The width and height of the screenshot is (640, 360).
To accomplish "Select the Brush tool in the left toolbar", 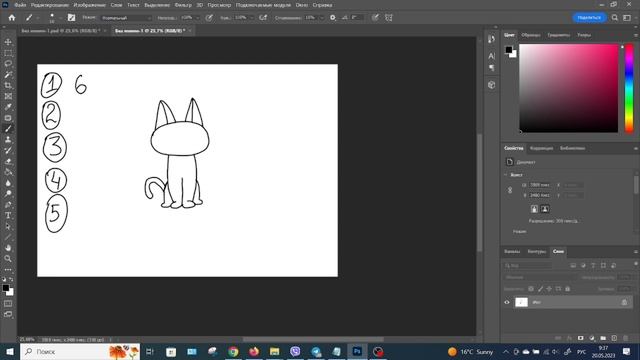I will click(x=8, y=129).
